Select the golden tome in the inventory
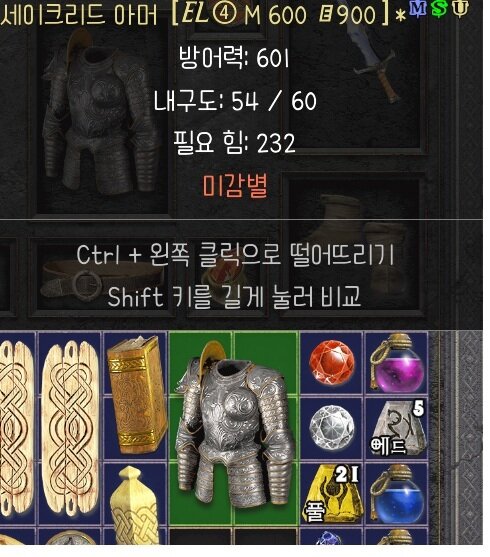 [137, 395]
